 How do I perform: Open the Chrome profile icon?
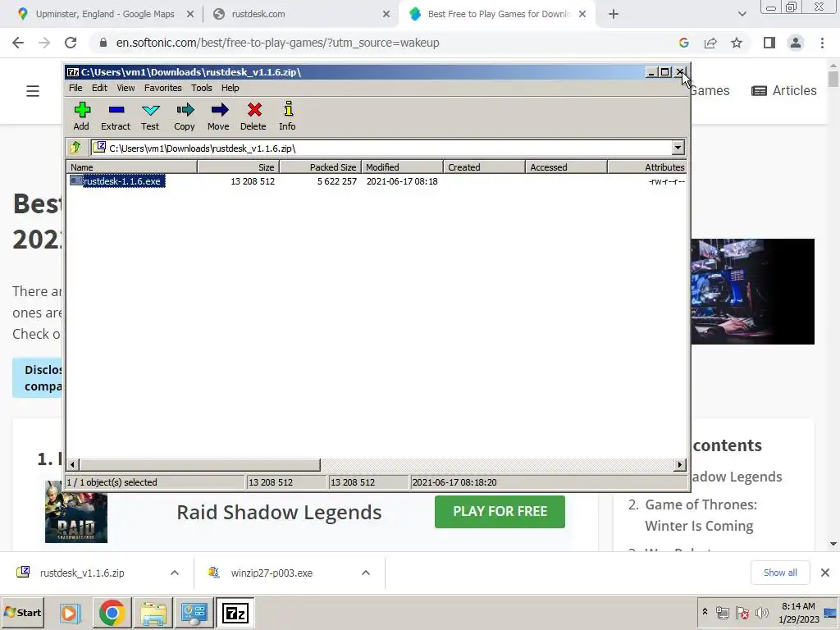(796, 43)
